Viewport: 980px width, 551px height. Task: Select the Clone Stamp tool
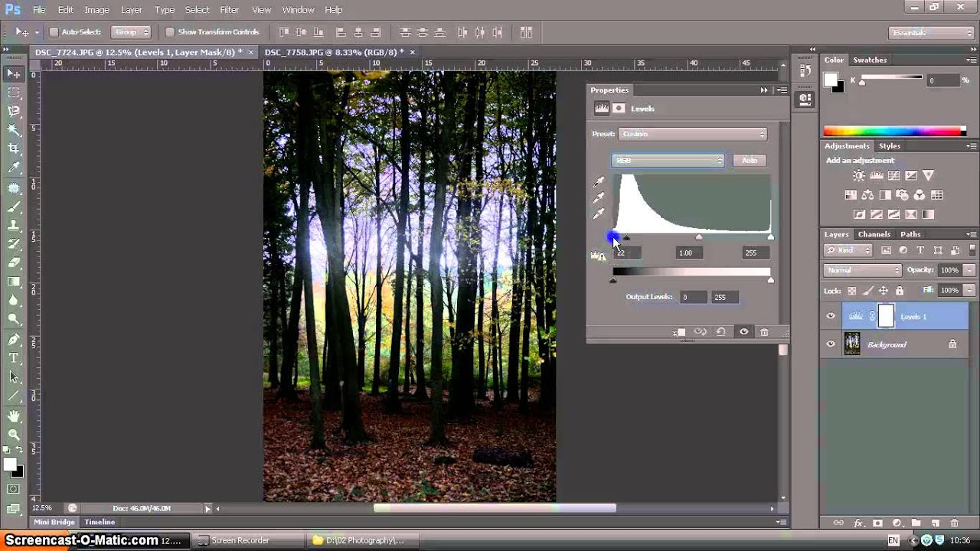14,226
